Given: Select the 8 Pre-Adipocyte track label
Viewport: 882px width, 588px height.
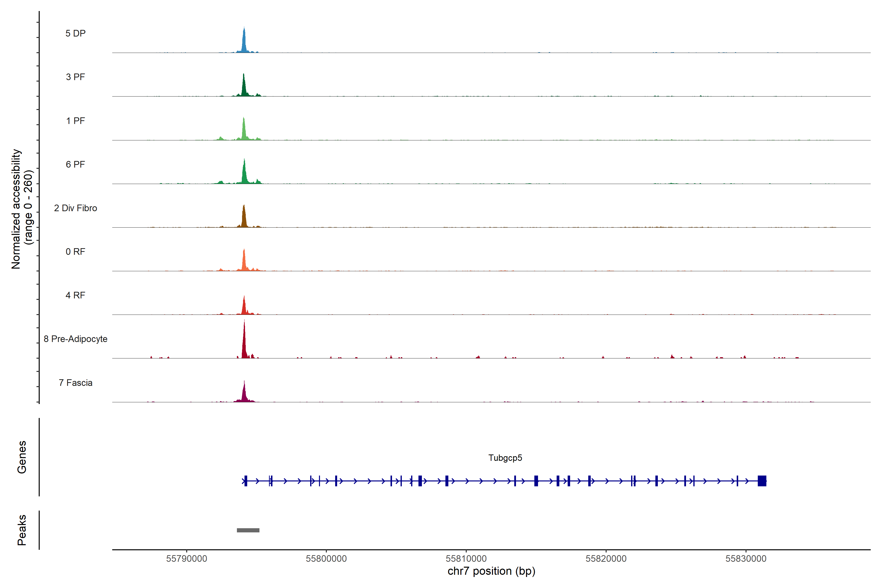Looking at the screenshot, I should click(75, 339).
